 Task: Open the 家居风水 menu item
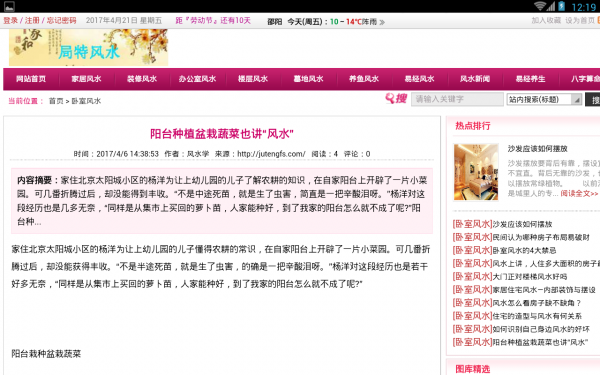(86, 79)
